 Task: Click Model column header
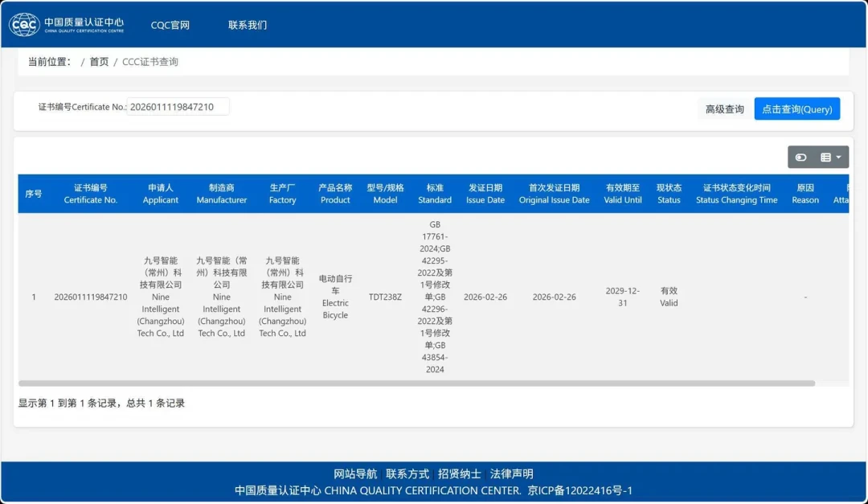[385, 194]
